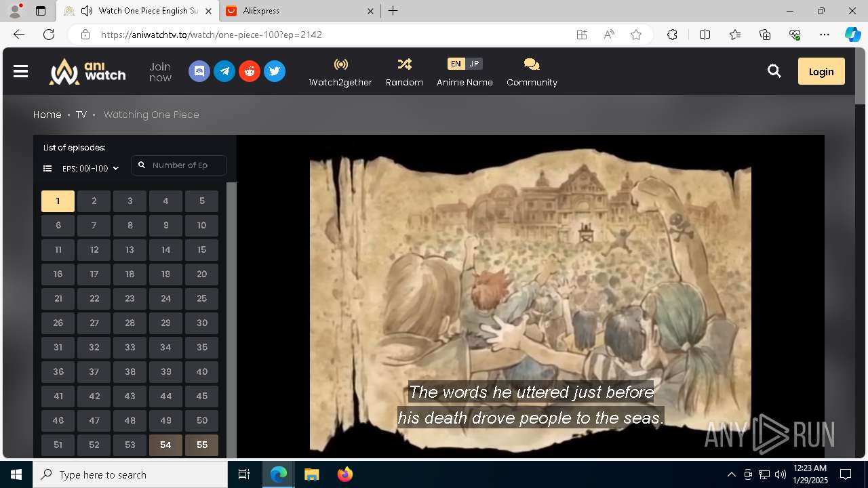Image resolution: width=868 pixels, height=488 pixels.
Task: Open the Telegram channel link
Action: (224, 71)
